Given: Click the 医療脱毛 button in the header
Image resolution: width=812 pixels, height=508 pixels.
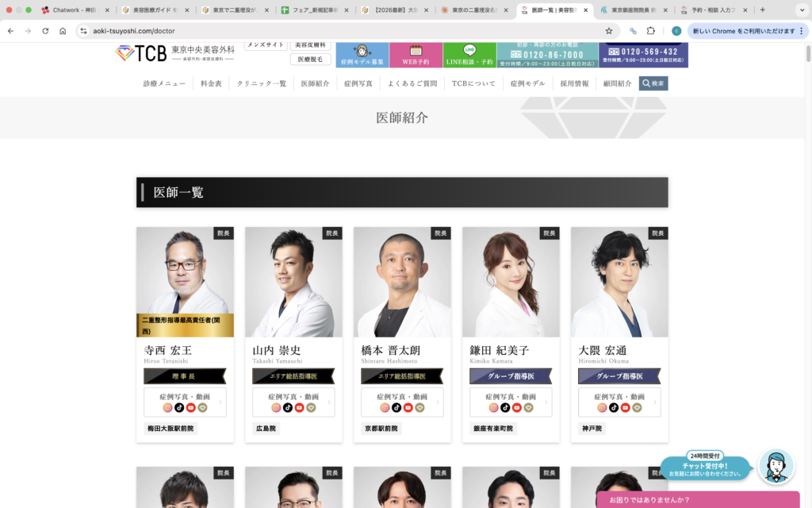Looking at the screenshot, I should point(310,60).
